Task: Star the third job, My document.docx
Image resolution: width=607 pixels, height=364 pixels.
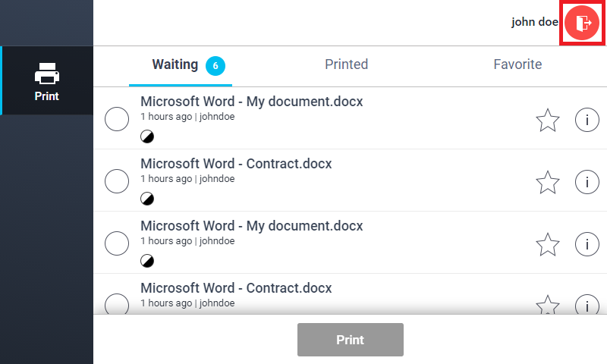Action: [547, 244]
